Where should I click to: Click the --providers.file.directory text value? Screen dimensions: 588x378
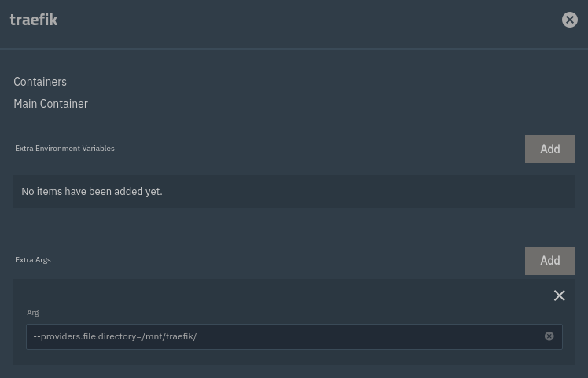pyautogui.click(x=115, y=336)
